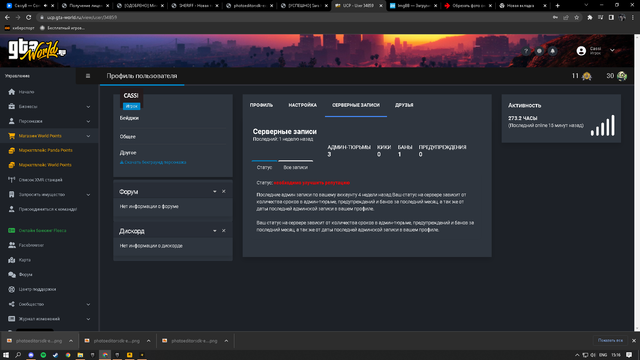Open the Steam taskbar icon
This screenshot has width=640, height=360.
[x=56, y=355]
